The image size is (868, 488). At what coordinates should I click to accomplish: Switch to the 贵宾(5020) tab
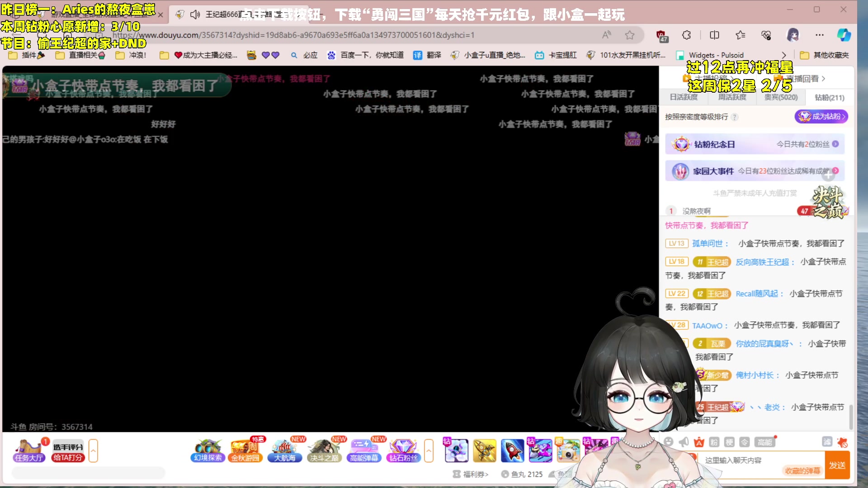[780, 97]
